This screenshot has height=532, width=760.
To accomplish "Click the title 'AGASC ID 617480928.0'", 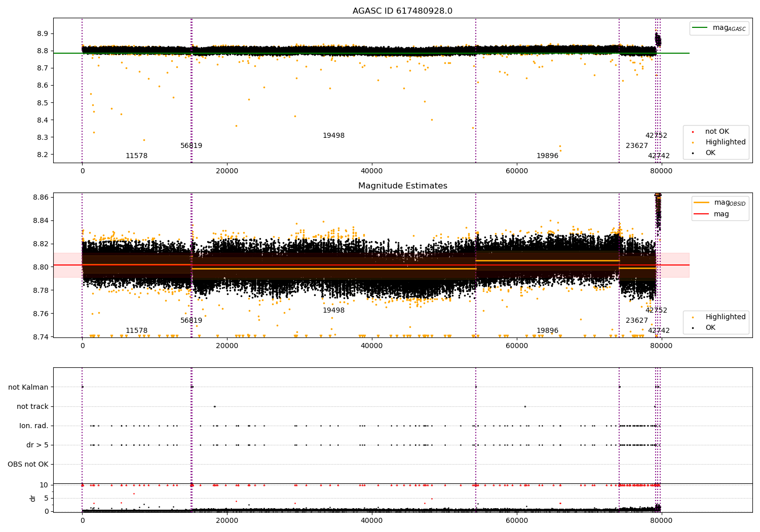I will tap(402, 11).
